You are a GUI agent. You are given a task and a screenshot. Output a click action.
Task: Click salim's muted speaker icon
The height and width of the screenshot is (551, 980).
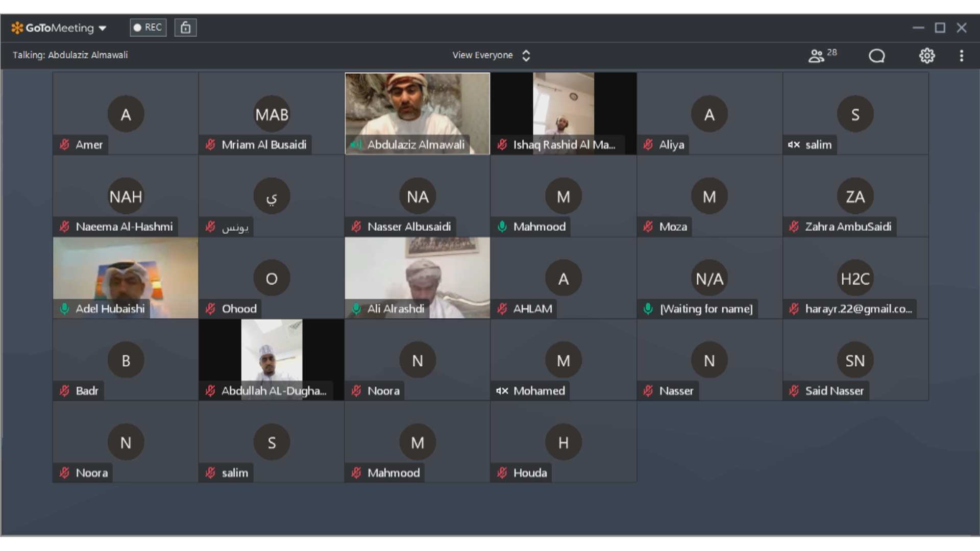[x=793, y=145]
